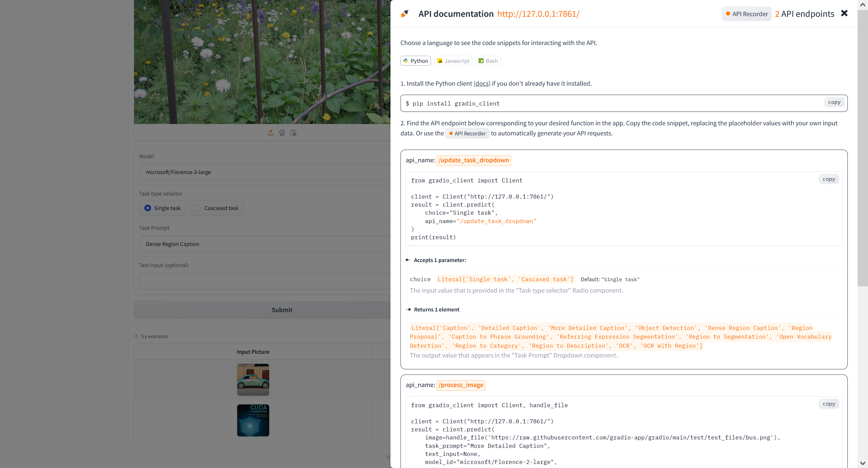This screenshot has width=868, height=468.
Task: Click the /update_task_dropdown api_name label
Action: pos(473,160)
